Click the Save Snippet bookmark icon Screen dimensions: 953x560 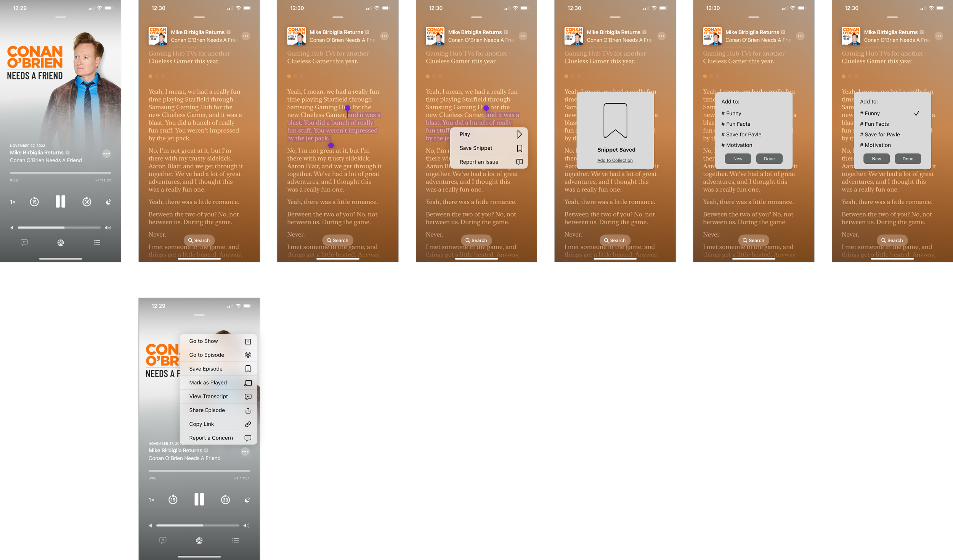[519, 148]
